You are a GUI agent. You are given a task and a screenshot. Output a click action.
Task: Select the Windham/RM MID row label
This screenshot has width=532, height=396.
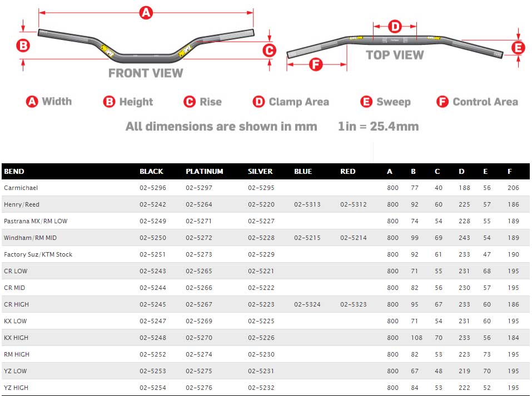[x=30, y=238]
